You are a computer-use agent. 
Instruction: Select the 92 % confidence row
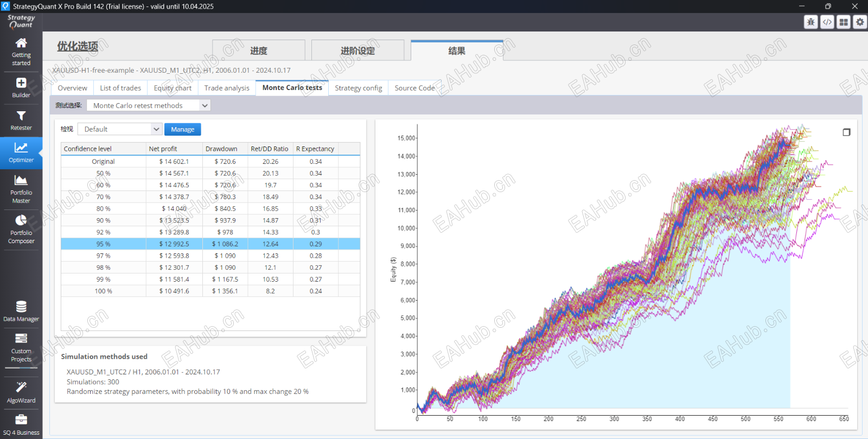click(x=210, y=232)
